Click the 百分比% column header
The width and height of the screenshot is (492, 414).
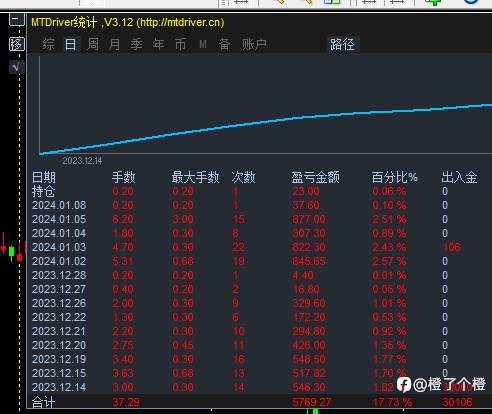click(x=395, y=177)
